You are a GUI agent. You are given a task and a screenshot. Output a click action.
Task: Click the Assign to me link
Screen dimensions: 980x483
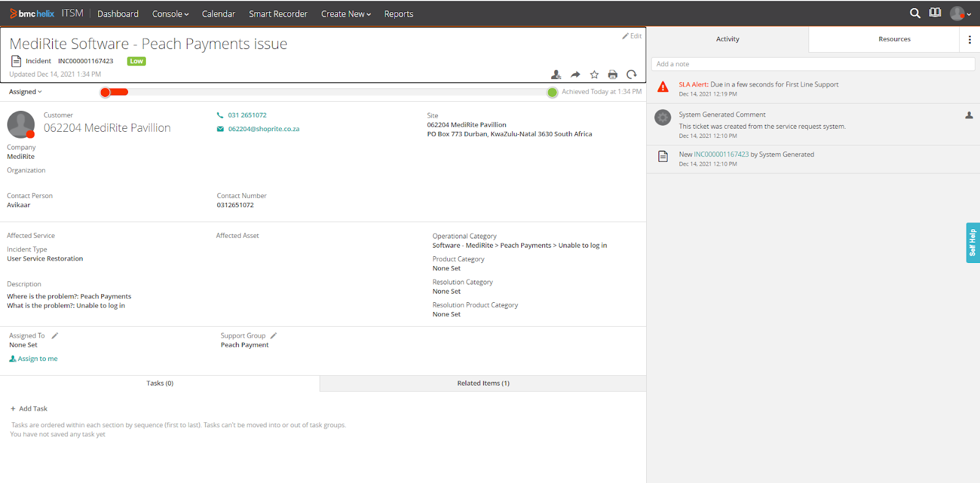[x=33, y=359]
